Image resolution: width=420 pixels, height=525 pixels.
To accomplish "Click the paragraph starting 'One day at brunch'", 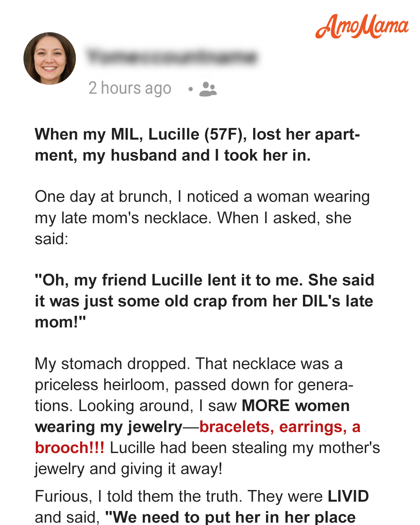I will (x=202, y=218).
